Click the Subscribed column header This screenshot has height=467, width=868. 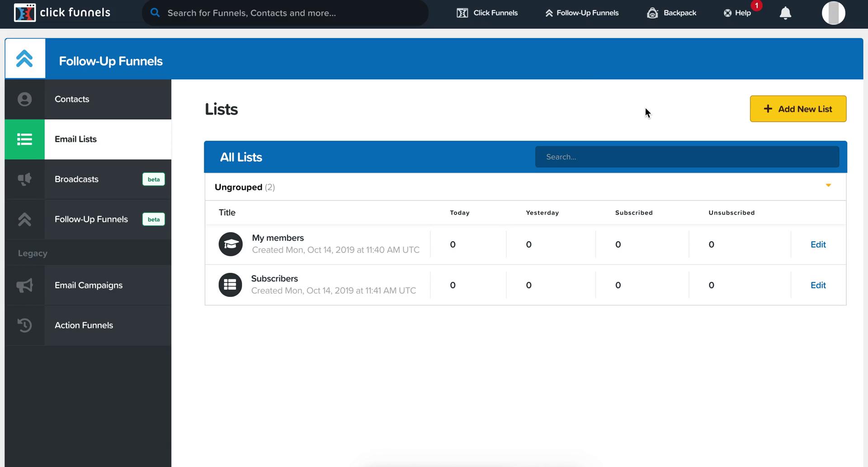click(x=634, y=213)
